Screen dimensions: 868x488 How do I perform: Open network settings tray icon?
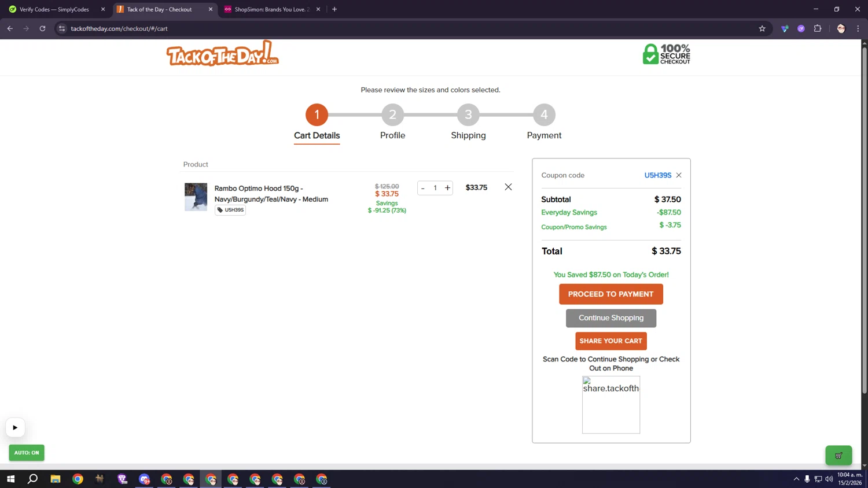[818, 479]
